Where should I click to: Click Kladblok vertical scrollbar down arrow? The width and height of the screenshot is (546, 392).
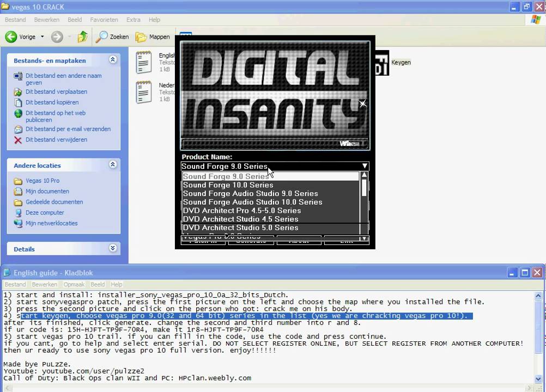[x=538, y=379]
